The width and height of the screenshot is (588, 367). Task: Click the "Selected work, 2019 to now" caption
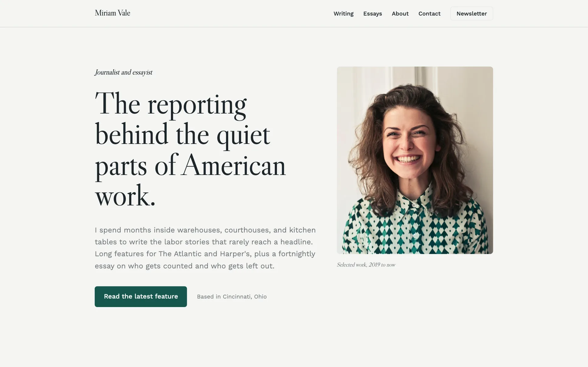366,265
